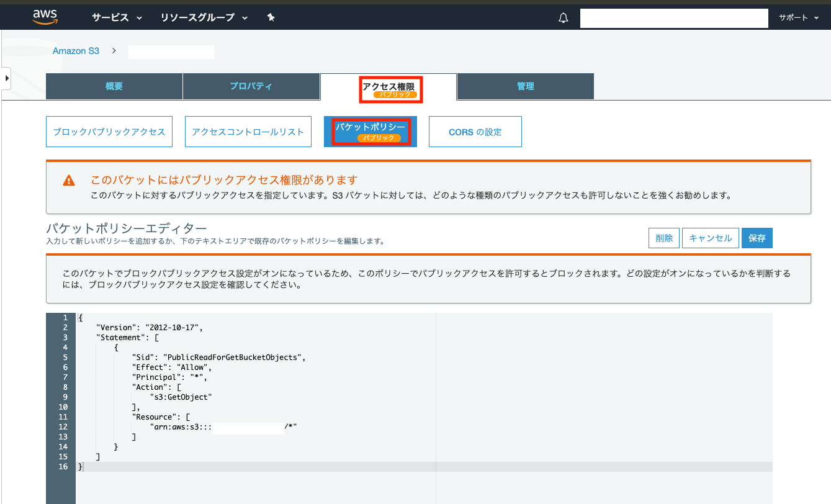Screen dimensions: 831x504
Task: Switch to the 管理 tab
Action: [525, 86]
